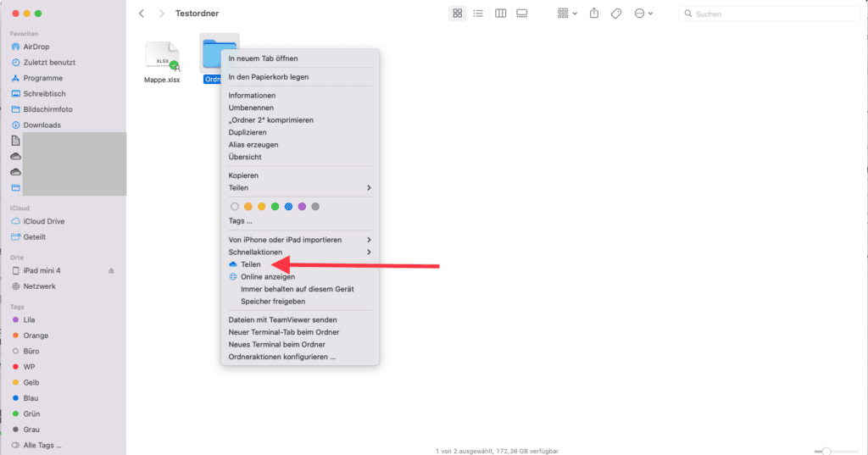868x455 pixels.
Task: Choose Alias erzeugen
Action: coord(300,145)
